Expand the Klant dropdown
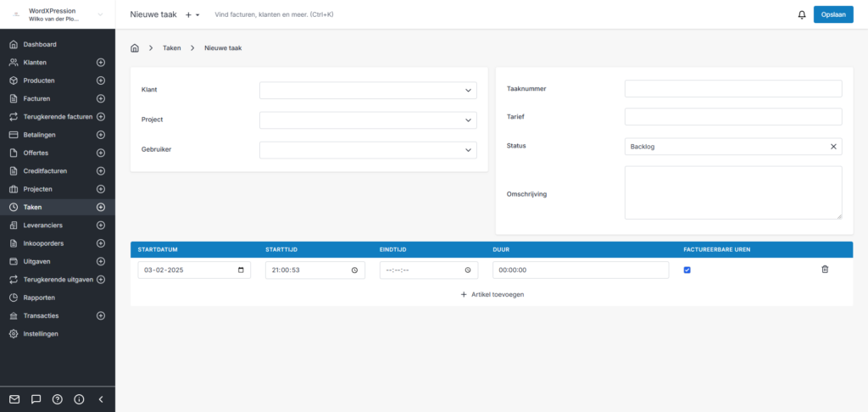Viewport: 868px width, 412px height. tap(468, 90)
